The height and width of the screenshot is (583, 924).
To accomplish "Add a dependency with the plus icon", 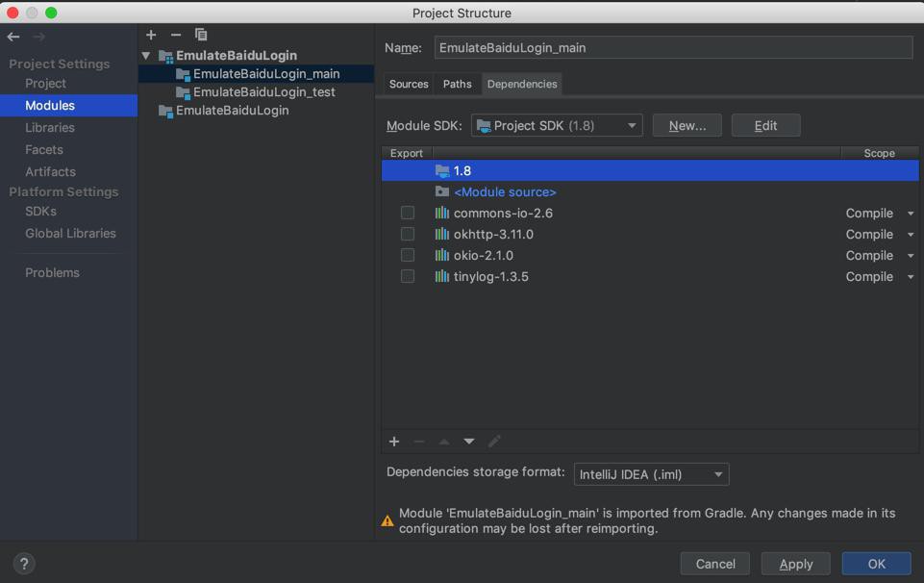I will pos(394,441).
